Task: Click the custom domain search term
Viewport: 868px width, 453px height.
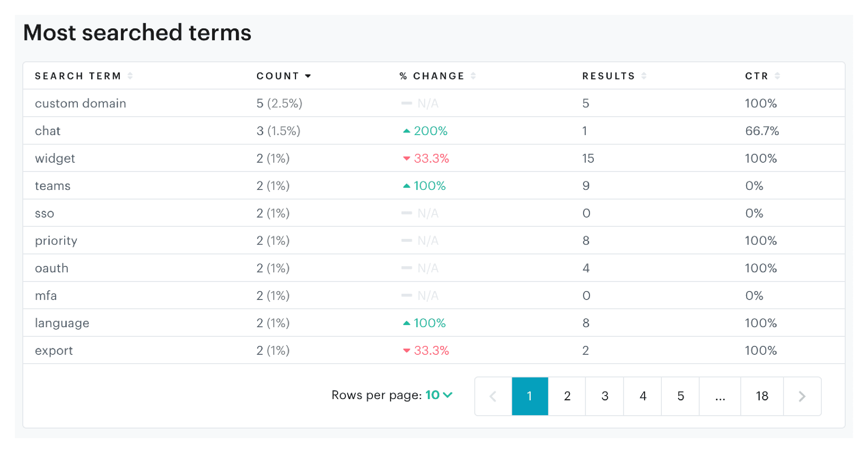Action: click(81, 103)
